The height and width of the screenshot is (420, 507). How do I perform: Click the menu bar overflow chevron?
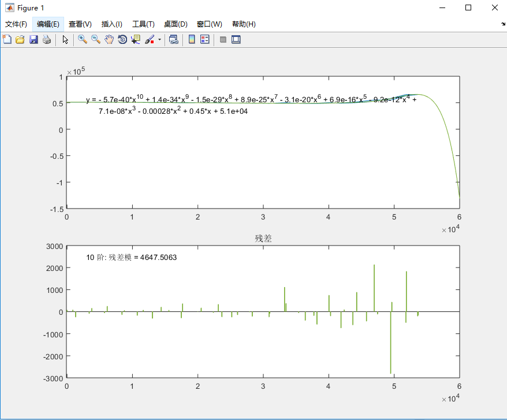(502, 24)
